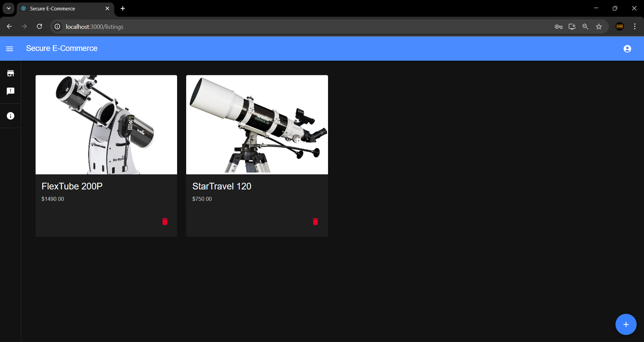
Task: Open the FlexTube 200P telescope image
Action: click(106, 125)
